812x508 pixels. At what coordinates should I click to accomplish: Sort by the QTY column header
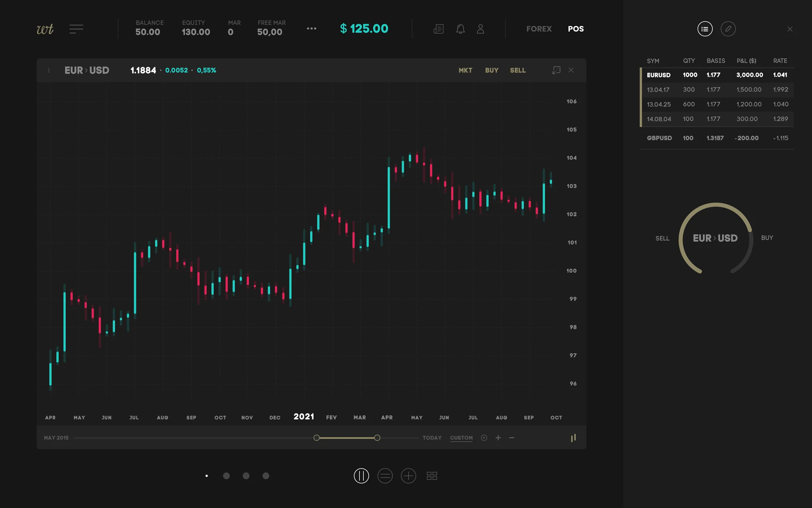(x=689, y=61)
